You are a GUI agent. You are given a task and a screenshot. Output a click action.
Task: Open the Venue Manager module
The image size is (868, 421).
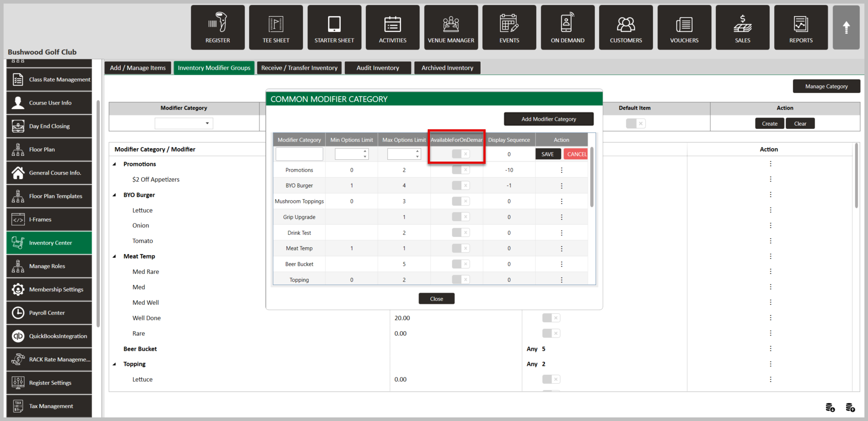451,27
